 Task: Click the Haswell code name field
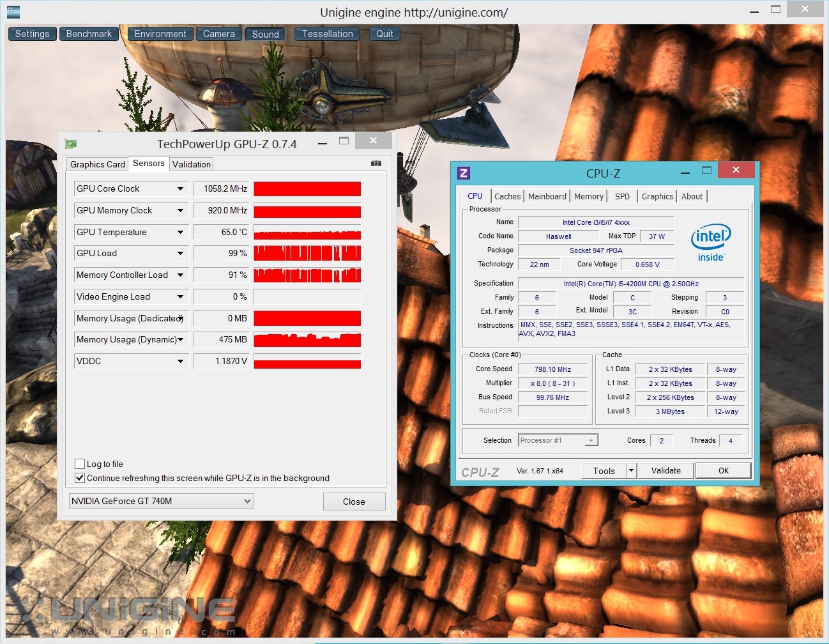pyautogui.click(x=559, y=236)
